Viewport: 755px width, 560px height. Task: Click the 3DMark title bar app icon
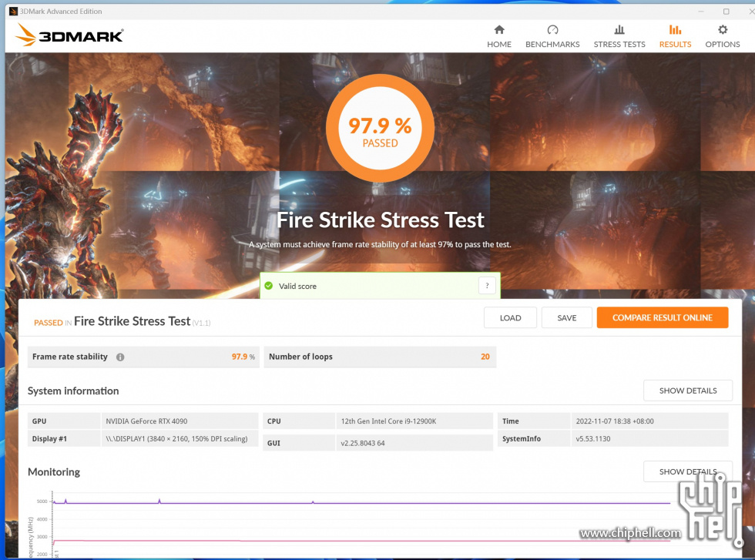point(14,11)
